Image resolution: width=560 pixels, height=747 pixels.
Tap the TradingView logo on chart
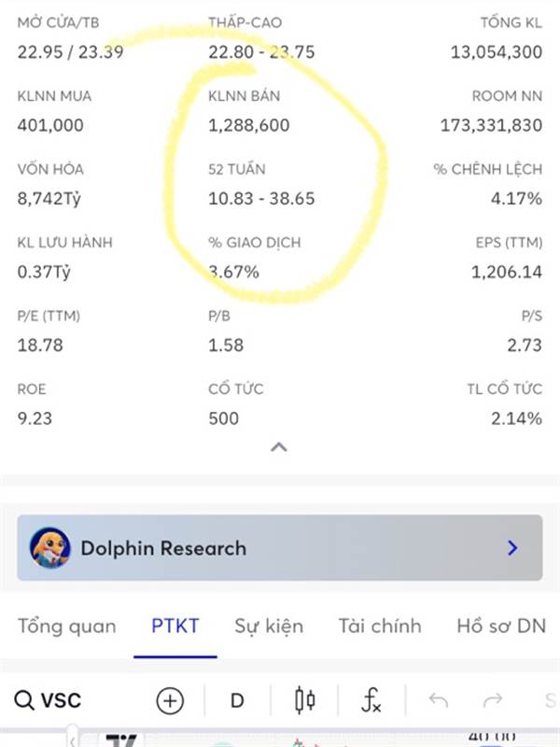click(x=122, y=740)
